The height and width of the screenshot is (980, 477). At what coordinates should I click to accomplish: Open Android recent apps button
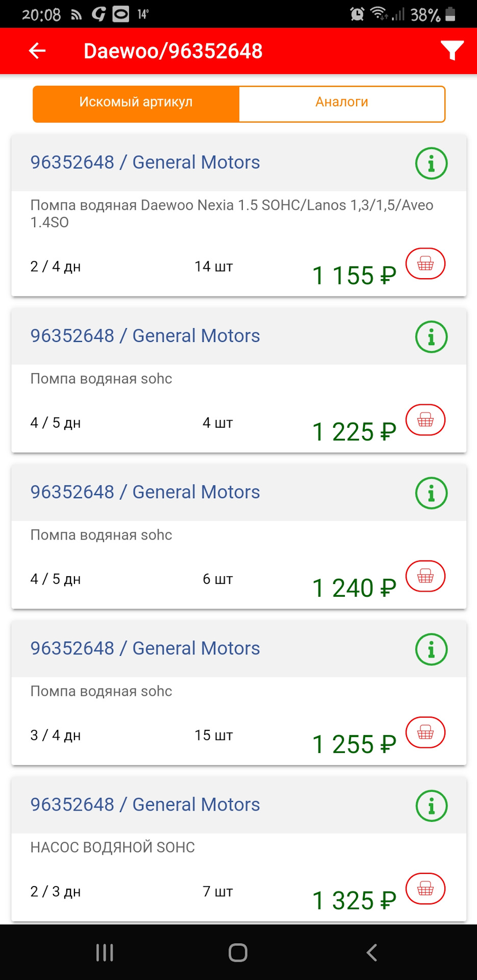point(105,952)
